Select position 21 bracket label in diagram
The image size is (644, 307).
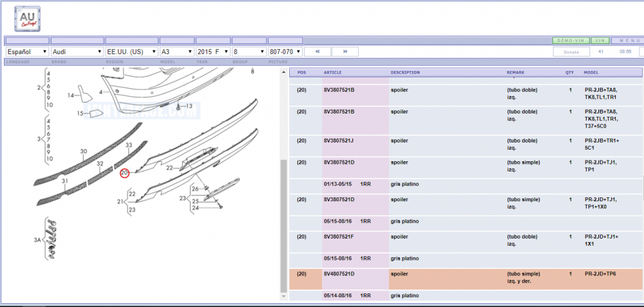click(x=120, y=202)
